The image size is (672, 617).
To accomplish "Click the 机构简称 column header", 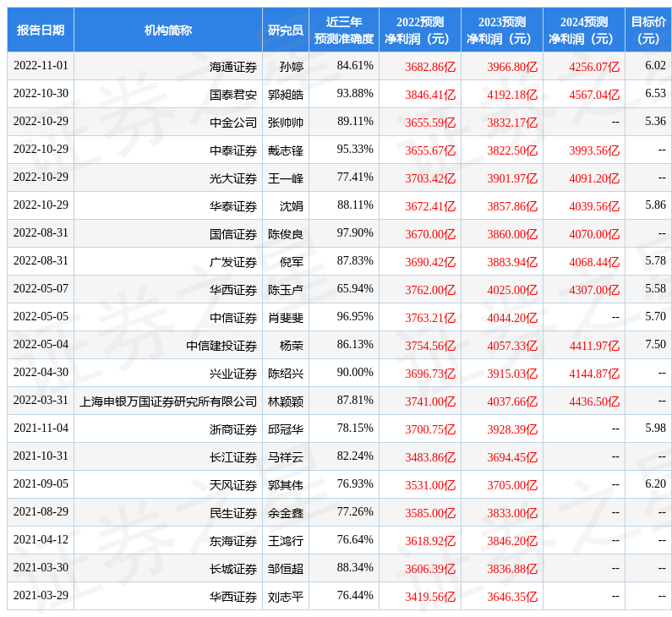I will (168, 30).
